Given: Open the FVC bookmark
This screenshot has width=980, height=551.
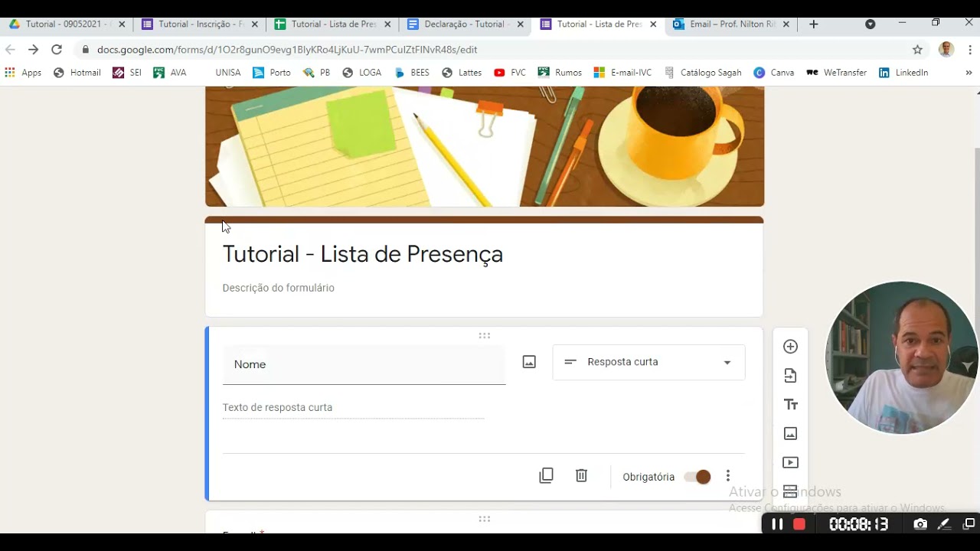Looking at the screenshot, I should tap(510, 73).
